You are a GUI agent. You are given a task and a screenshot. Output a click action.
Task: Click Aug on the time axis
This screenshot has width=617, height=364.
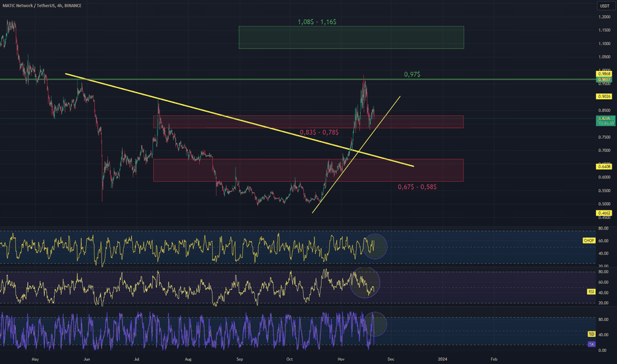coord(188,359)
